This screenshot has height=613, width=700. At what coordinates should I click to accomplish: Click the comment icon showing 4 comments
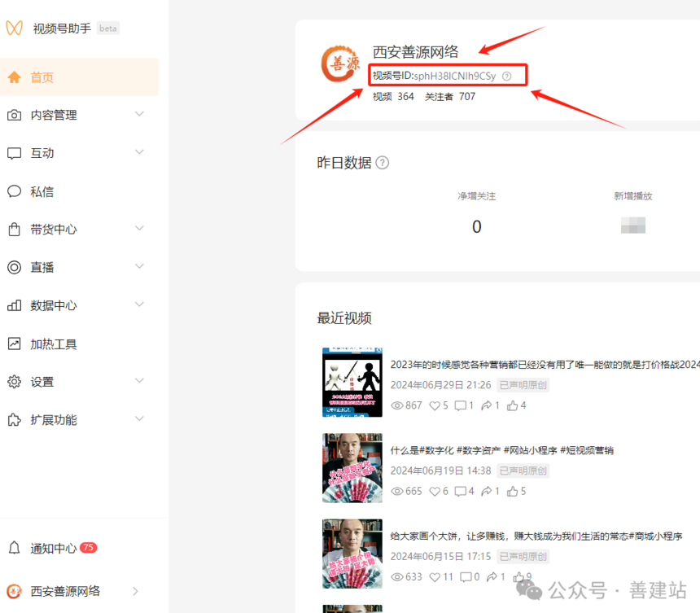coord(460,491)
